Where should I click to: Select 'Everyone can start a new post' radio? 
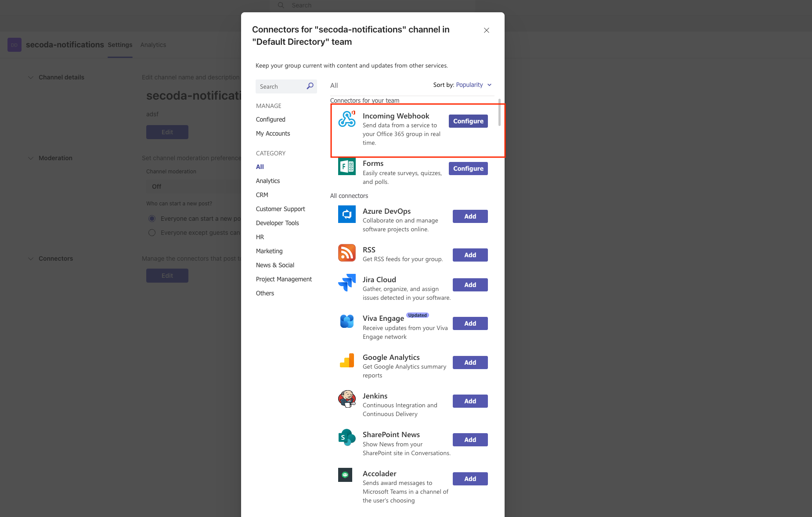[x=152, y=219]
